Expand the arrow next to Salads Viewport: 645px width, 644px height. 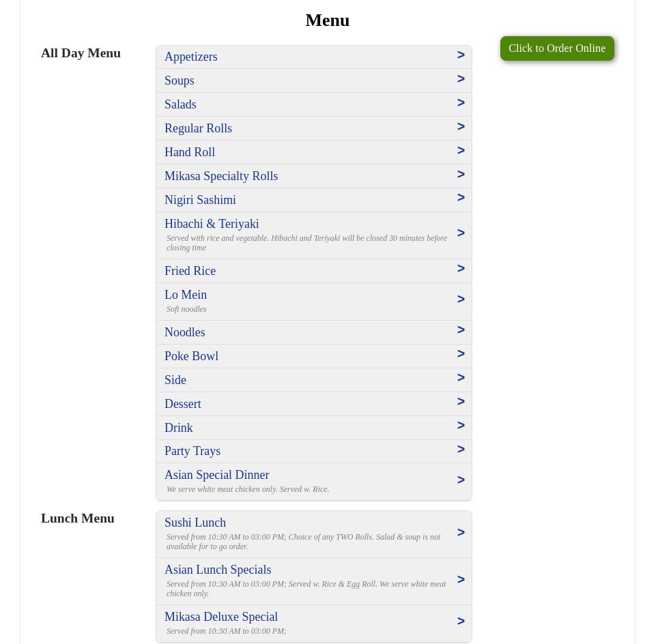pyautogui.click(x=461, y=103)
